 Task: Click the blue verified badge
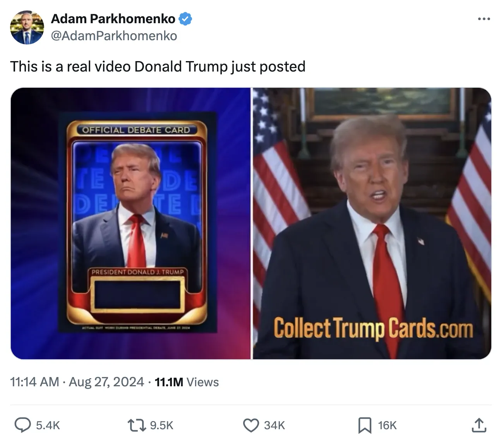coord(185,18)
